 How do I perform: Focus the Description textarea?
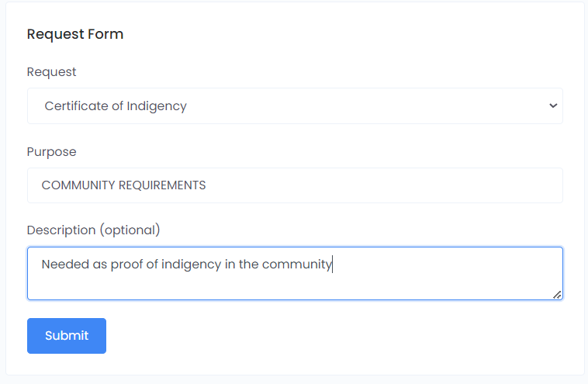[295, 273]
